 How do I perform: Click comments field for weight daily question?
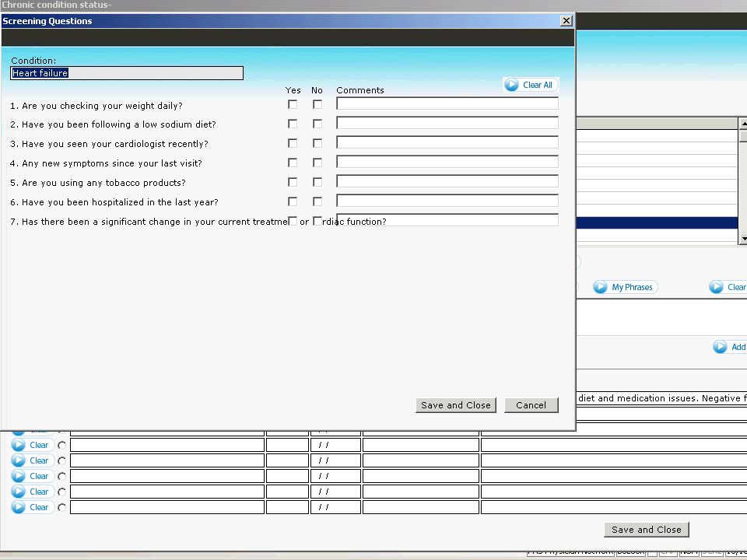(447, 103)
